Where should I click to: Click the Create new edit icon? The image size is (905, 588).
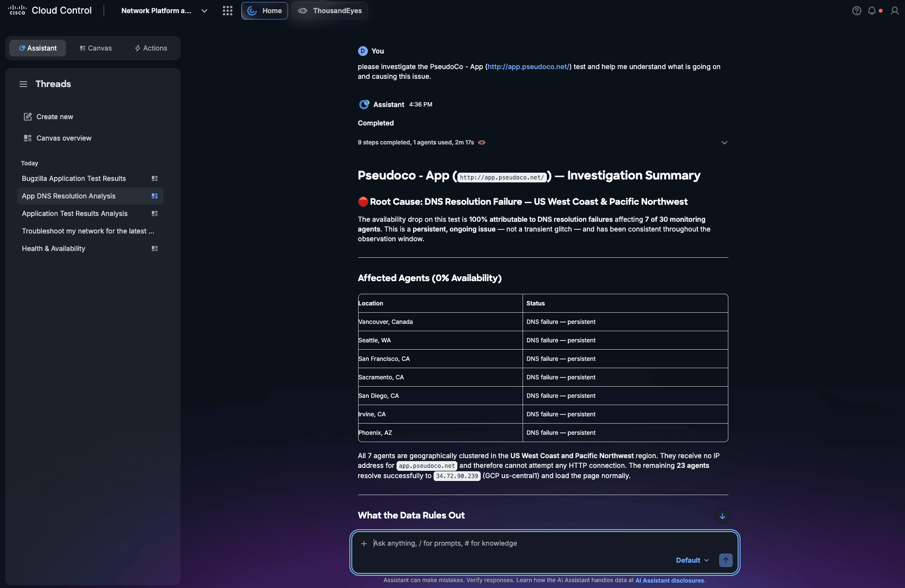(x=28, y=117)
